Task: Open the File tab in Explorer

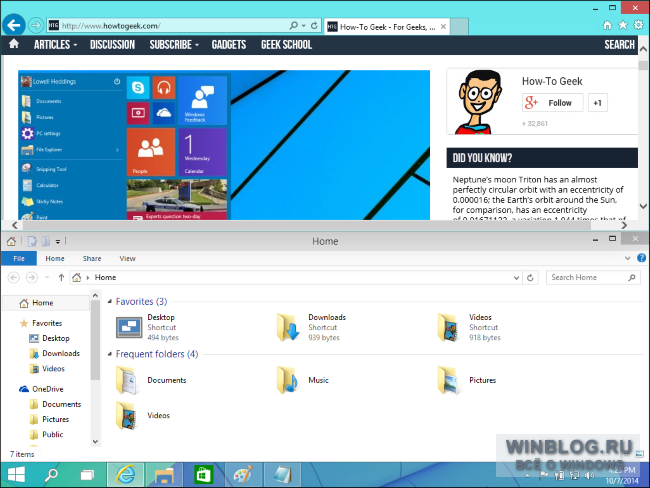Action: pyautogui.click(x=19, y=258)
